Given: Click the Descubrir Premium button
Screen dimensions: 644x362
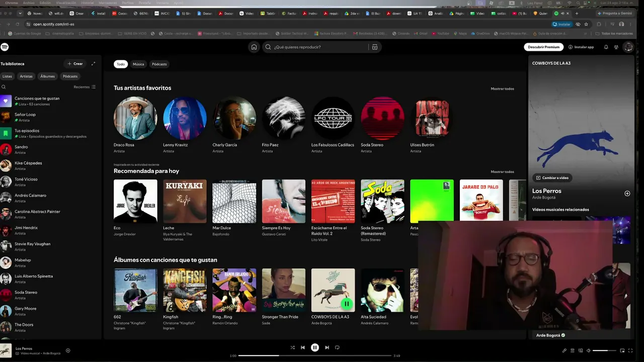Looking at the screenshot, I should coord(544,47).
